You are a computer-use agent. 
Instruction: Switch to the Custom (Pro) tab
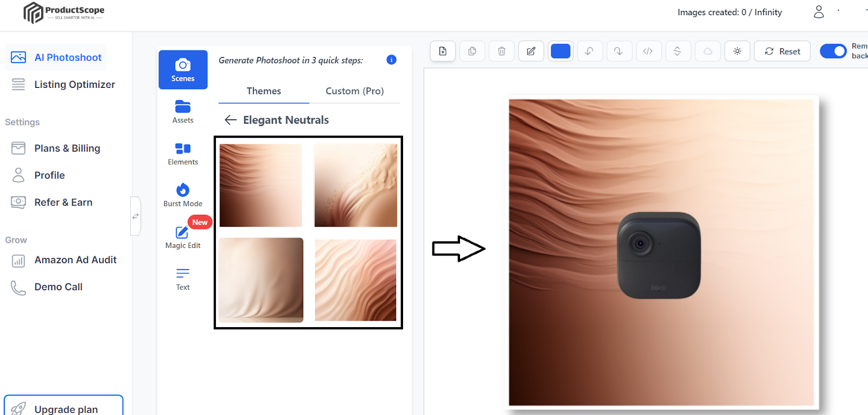click(x=355, y=91)
